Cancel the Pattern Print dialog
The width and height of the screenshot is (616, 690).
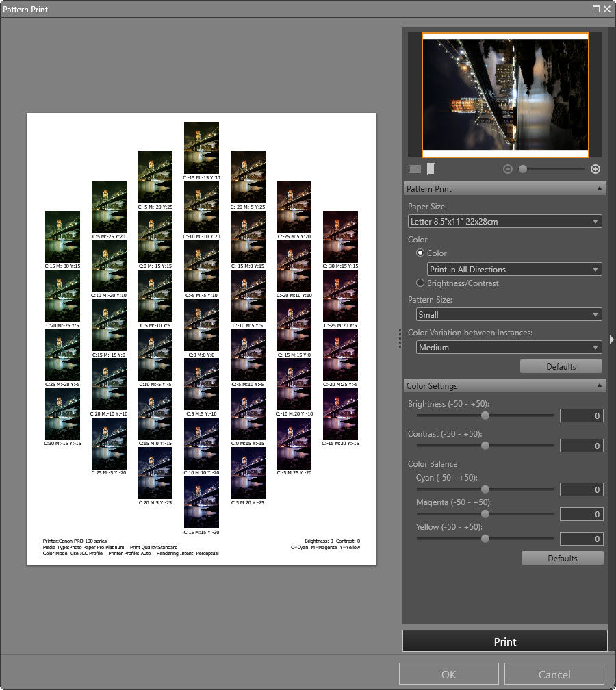coord(554,674)
